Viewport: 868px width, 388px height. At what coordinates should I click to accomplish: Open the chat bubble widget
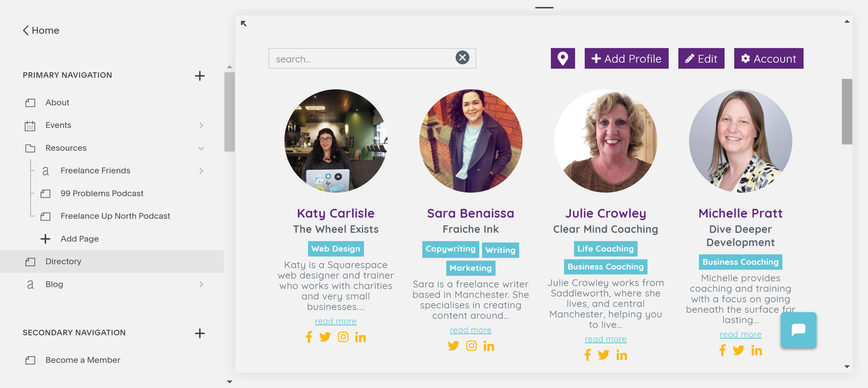pyautogui.click(x=799, y=330)
